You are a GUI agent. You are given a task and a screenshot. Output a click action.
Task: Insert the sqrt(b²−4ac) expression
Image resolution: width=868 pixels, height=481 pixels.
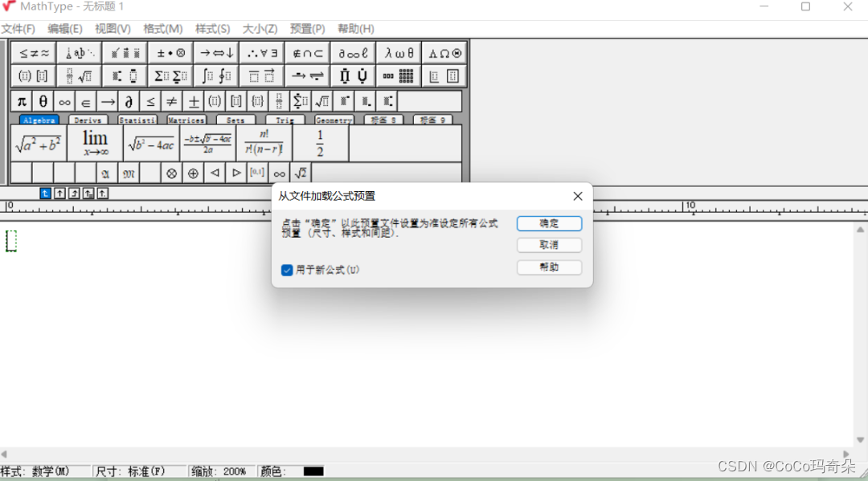coord(151,144)
